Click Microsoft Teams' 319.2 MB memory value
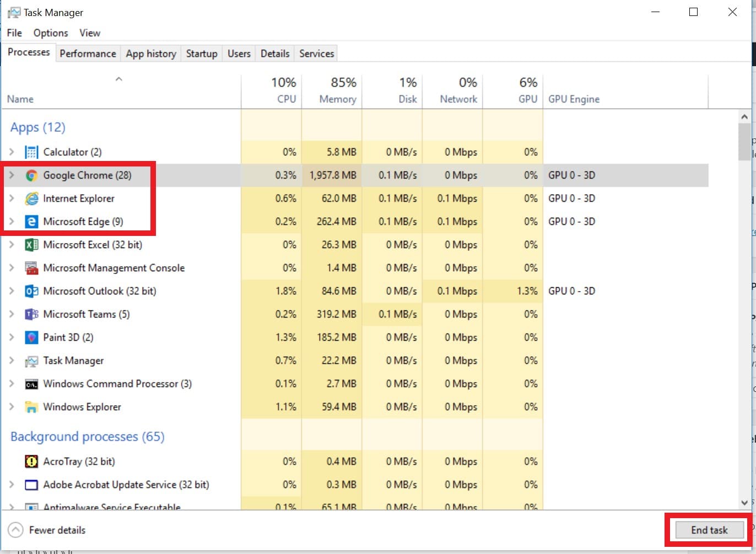Screen dimensions: 756x554 click(337, 314)
